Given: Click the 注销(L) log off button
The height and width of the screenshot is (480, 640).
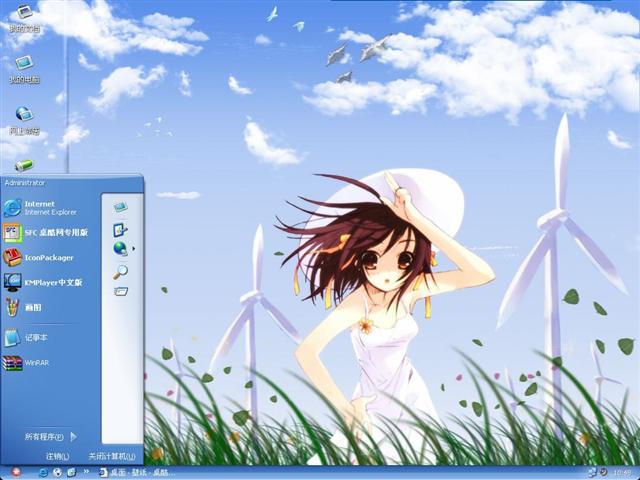Looking at the screenshot, I should (57, 456).
